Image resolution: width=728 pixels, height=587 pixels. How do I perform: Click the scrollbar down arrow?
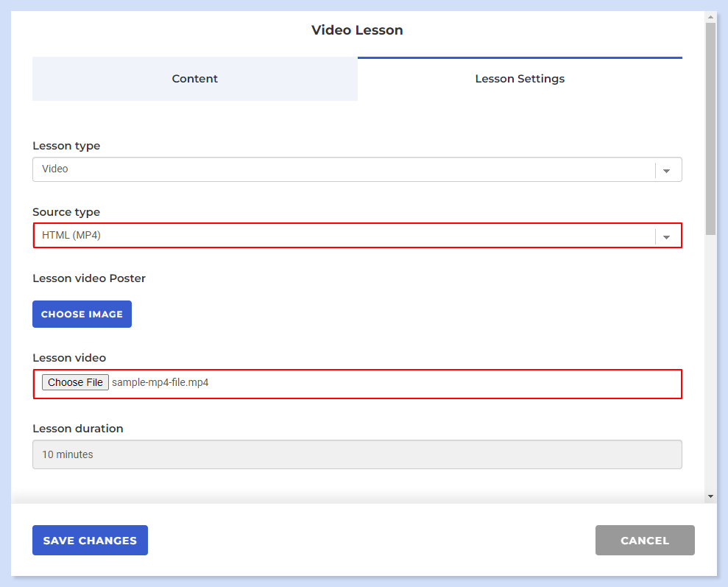point(710,496)
